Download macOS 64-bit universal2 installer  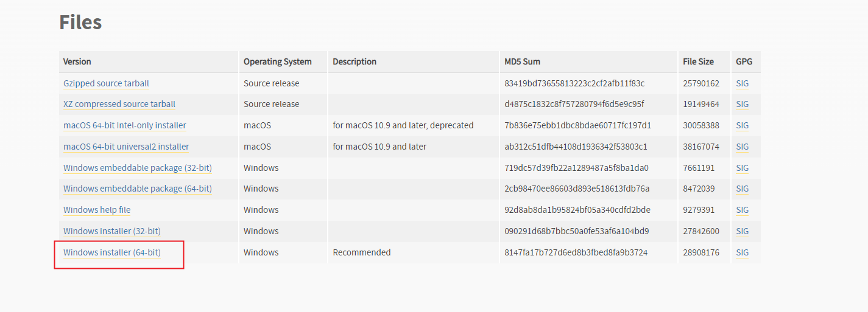[126, 147]
